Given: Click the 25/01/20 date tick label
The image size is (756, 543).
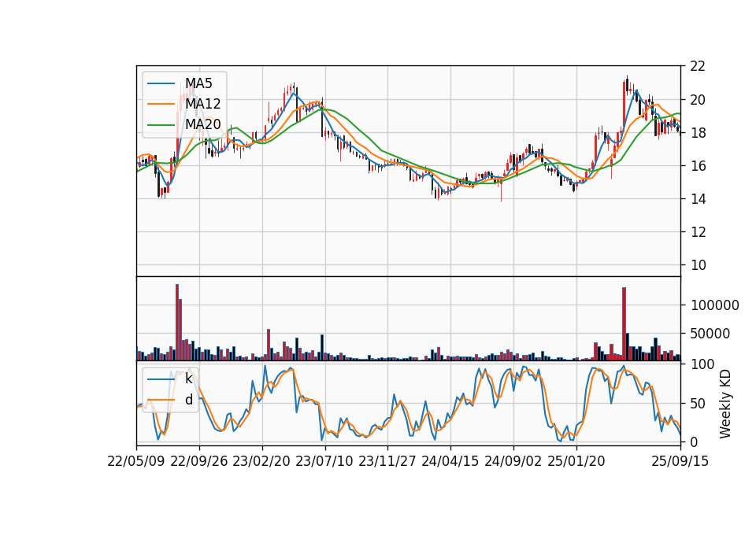Looking at the screenshot, I should (x=576, y=461).
